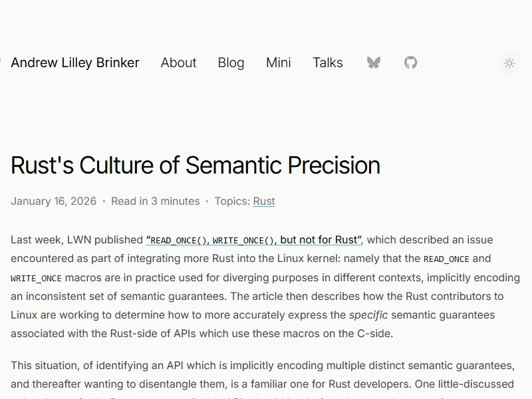Navigate to the Blog section
532x399 pixels.
(231, 63)
